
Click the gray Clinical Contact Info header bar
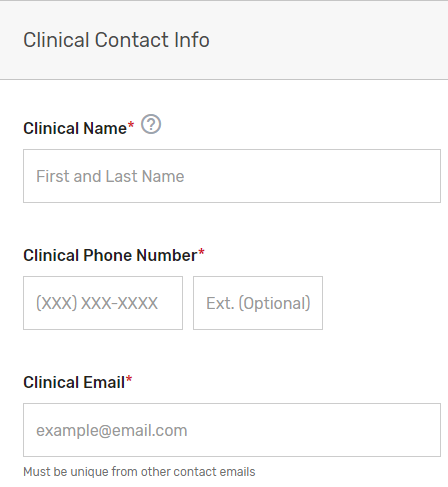point(224,40)
